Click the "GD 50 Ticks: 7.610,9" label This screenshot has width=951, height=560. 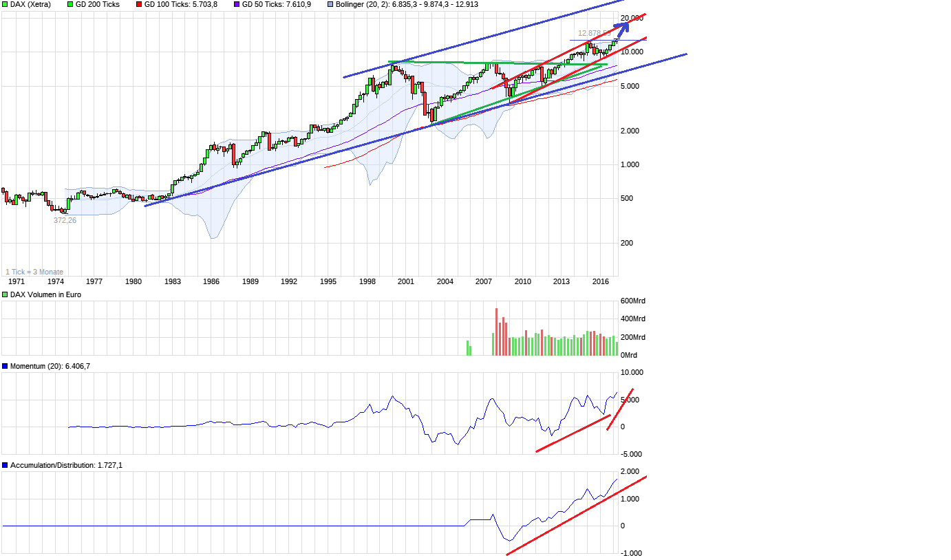277,4
